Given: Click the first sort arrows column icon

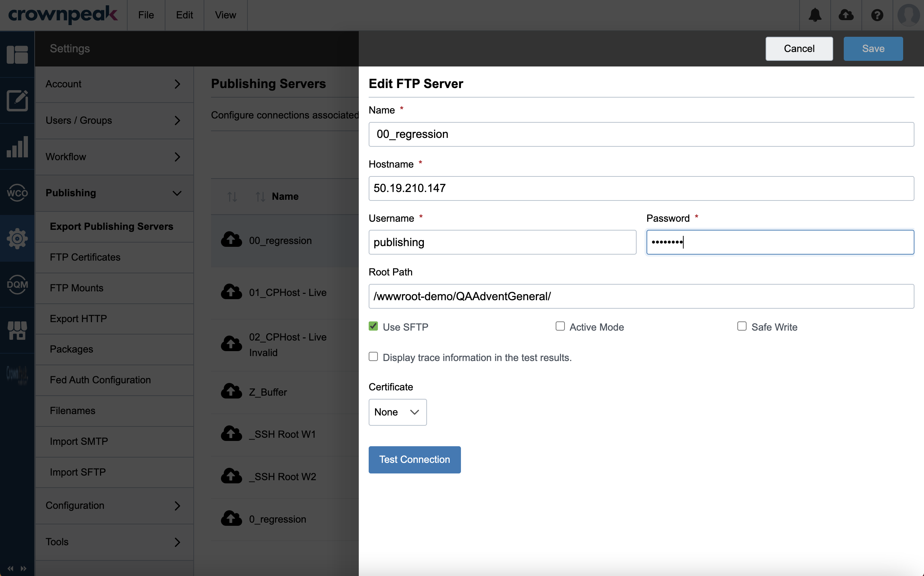Looking at the screenshot, I should click(232, 197).
